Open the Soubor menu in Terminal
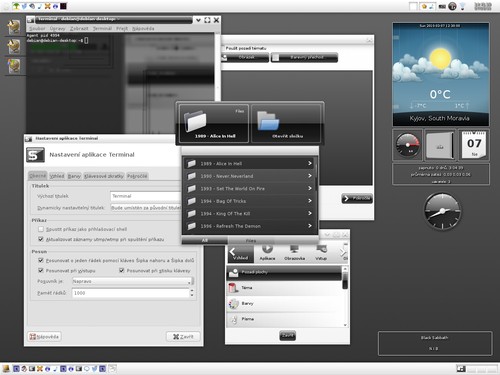 tap(37, 29)
